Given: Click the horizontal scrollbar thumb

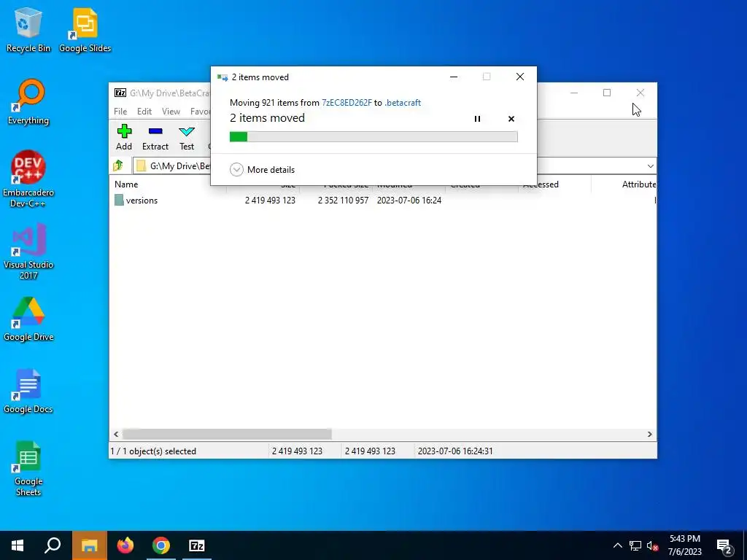Looking at the screenshot, I should pyautogui.click(x=228, y=435).
